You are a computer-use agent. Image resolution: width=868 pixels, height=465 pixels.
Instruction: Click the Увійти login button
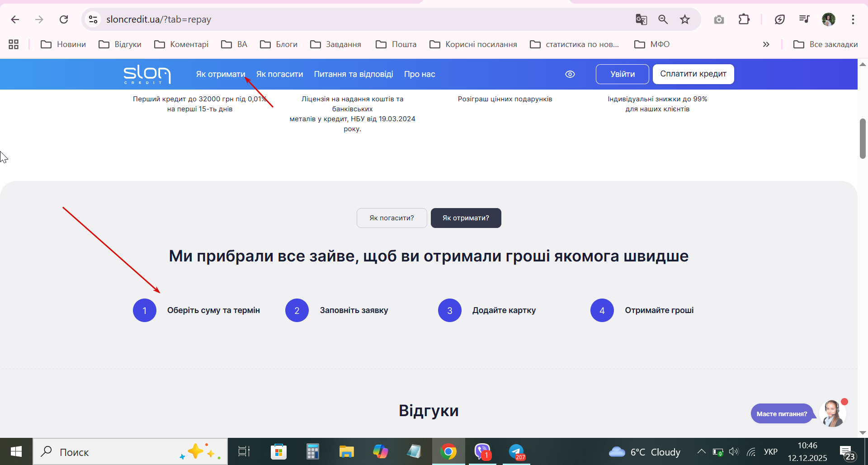point(623,74)
